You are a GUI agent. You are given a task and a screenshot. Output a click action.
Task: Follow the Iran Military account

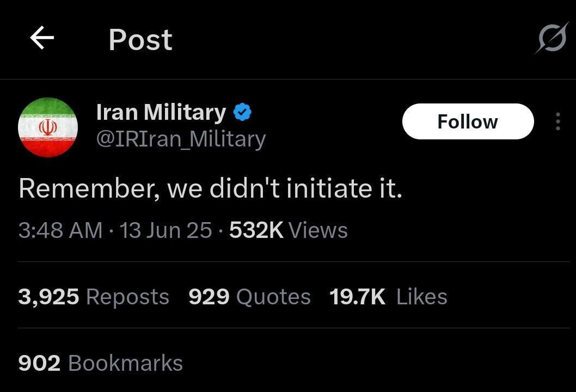point(468,121)
